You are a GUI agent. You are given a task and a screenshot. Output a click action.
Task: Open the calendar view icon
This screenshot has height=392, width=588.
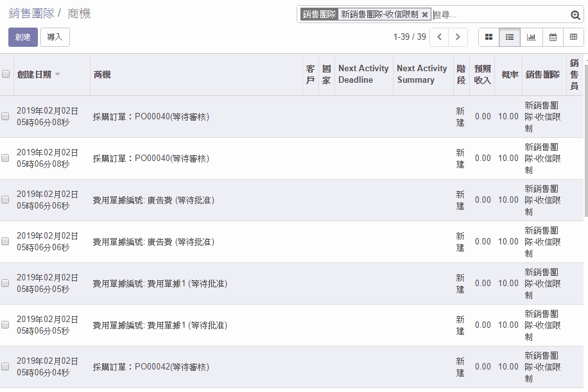pos(552,37)
